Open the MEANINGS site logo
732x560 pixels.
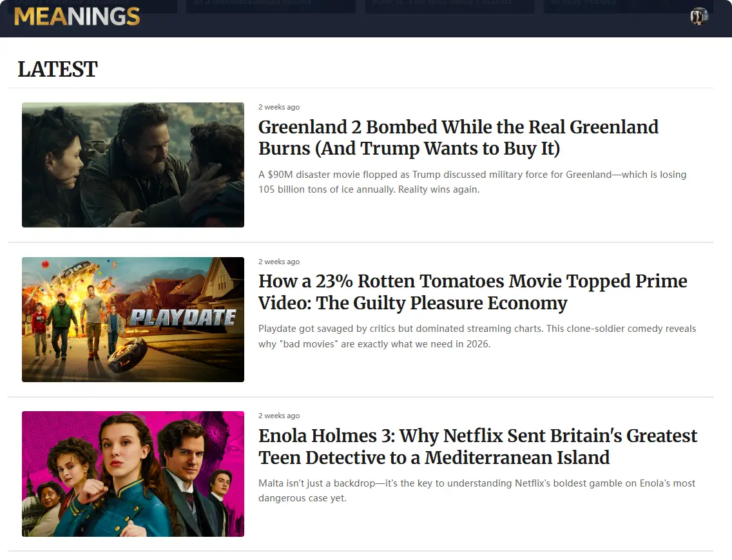click(76, 17)
